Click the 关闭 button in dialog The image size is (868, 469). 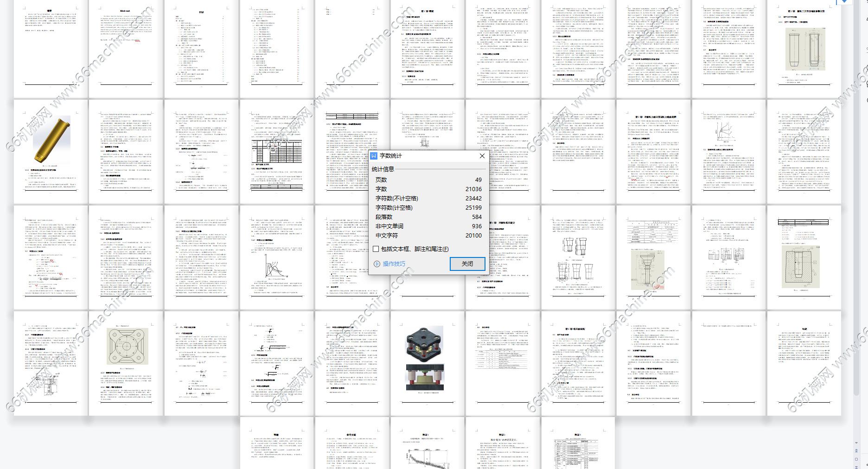(467, 263)
